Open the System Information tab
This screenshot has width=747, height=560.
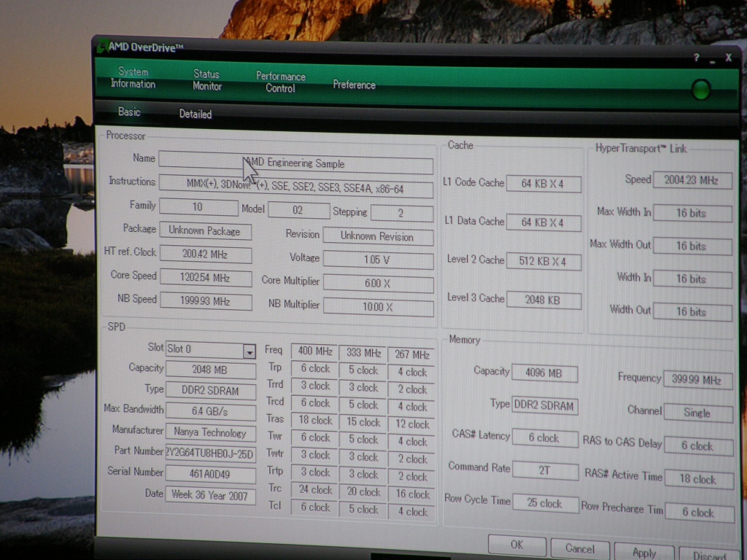[x=133, y=77]
